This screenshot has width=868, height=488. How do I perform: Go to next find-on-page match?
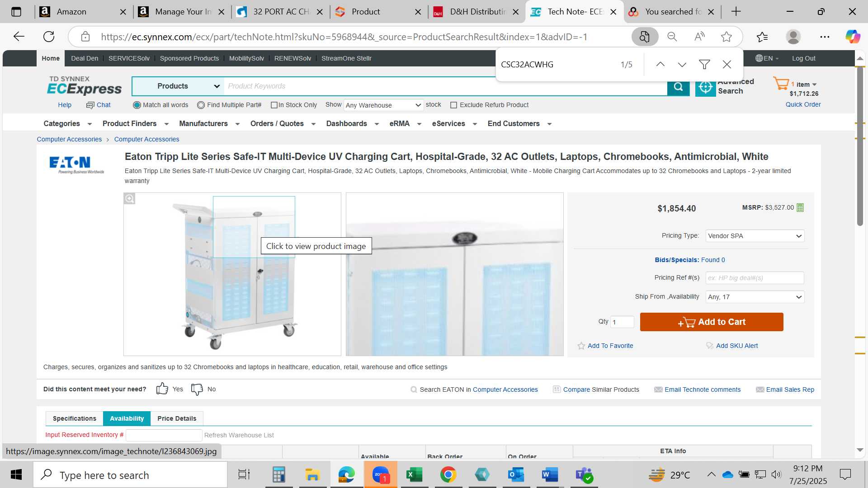point(682,65)
